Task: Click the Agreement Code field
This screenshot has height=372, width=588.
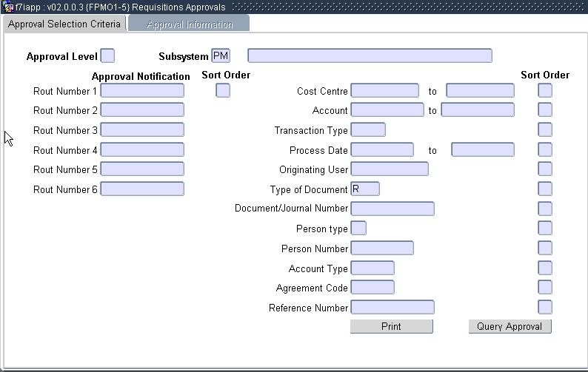Action: coord(372,288)
